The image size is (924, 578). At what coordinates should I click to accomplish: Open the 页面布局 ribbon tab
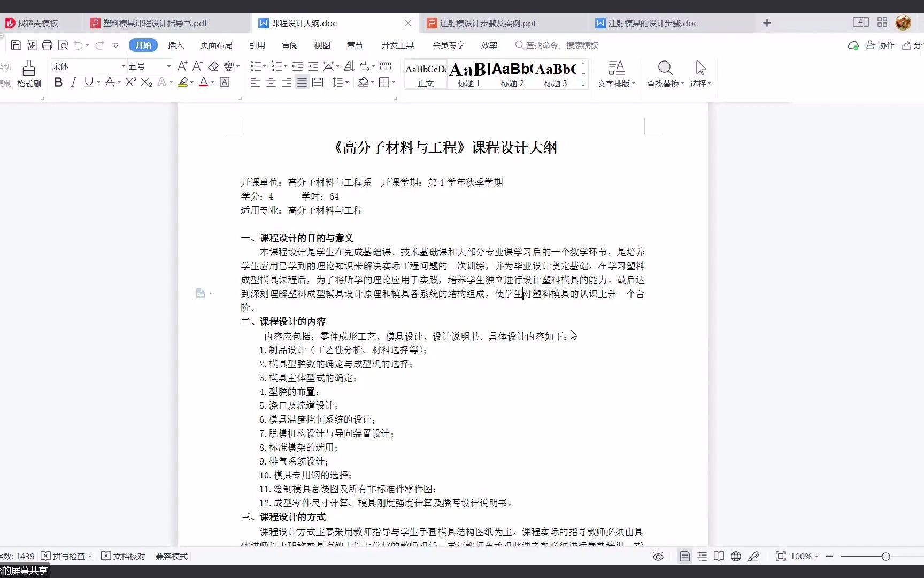216,45
